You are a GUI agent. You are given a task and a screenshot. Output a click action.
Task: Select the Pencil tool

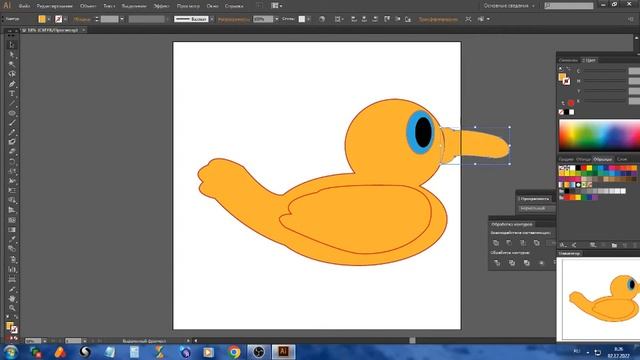(x=12, y=133)
